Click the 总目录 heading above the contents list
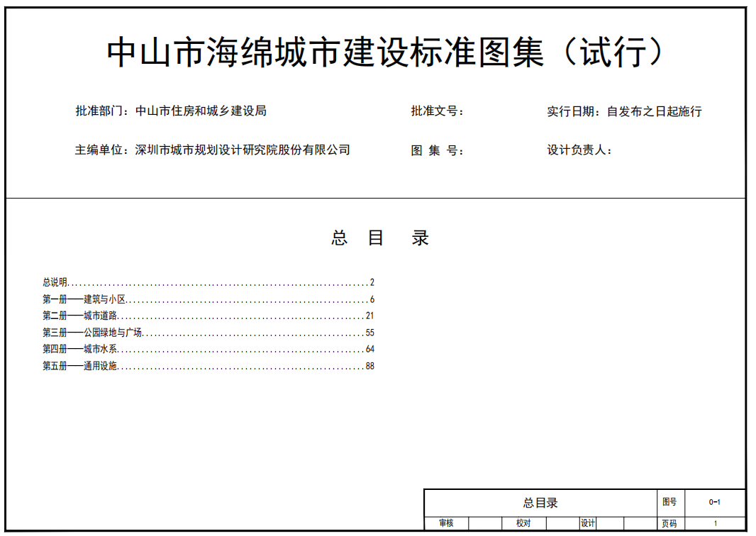The image size is (756, 536). point(379,238)
